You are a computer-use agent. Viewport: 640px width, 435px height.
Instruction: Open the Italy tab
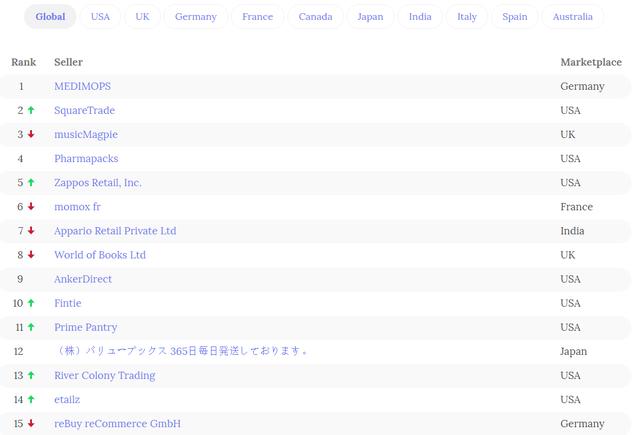click(x=467, y=17)
